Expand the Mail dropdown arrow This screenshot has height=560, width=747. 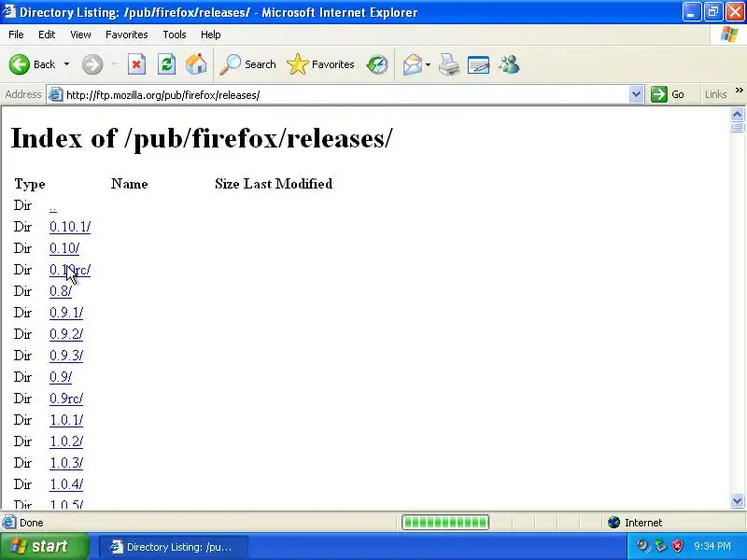tap(428, 64)
